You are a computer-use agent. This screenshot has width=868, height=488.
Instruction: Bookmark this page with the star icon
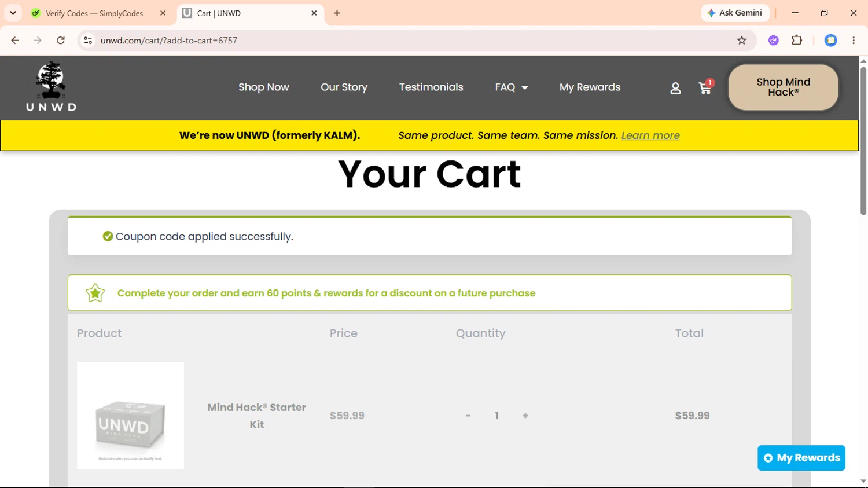pos(742,41)
